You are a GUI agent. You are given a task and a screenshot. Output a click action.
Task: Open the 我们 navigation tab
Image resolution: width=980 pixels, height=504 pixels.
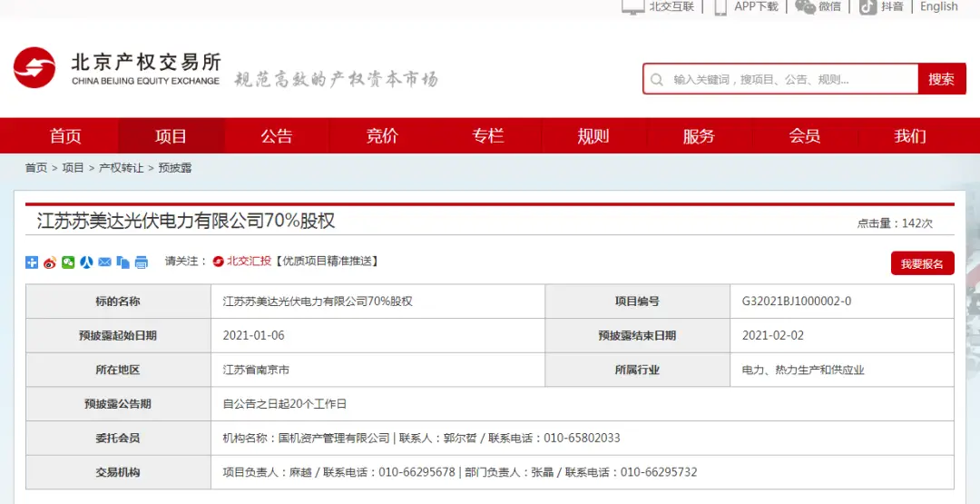click(x=910, y=135)
